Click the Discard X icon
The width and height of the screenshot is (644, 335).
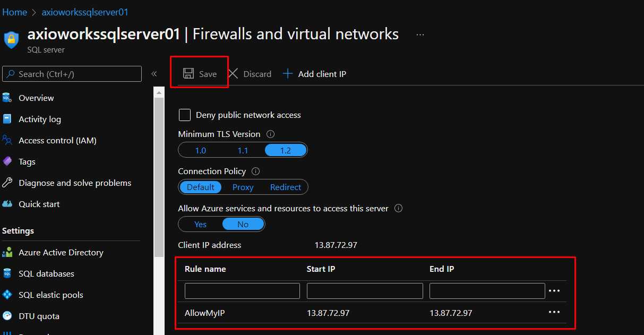click(x=233, y=74)
